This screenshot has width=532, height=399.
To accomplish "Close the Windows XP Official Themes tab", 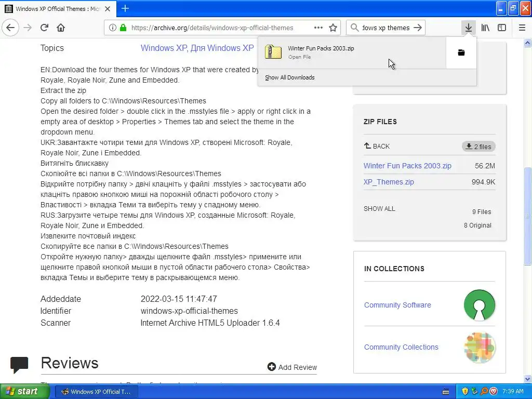I will click(x=108, y=9).
